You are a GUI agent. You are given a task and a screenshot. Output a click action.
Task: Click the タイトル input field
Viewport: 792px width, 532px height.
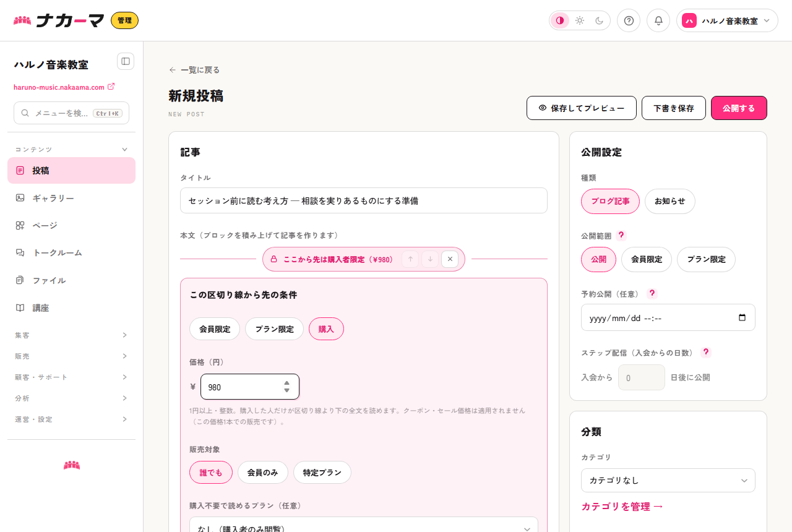point(364,200)
